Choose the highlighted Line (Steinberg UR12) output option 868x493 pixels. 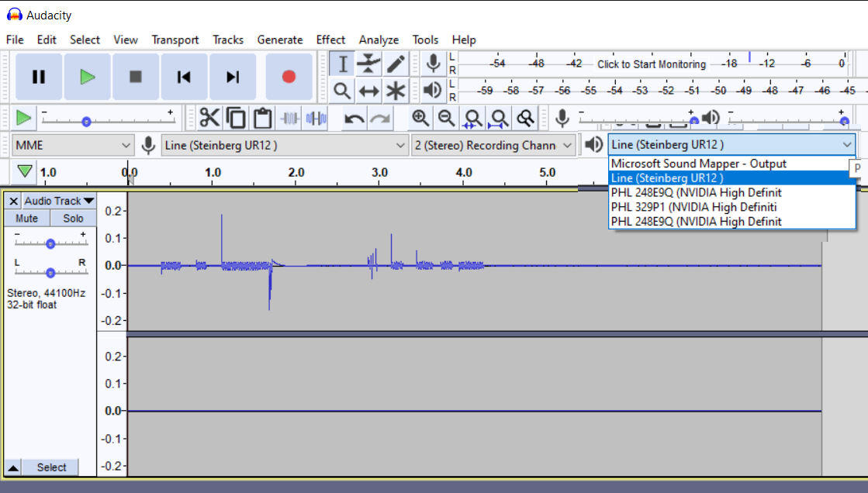(731, 178)
